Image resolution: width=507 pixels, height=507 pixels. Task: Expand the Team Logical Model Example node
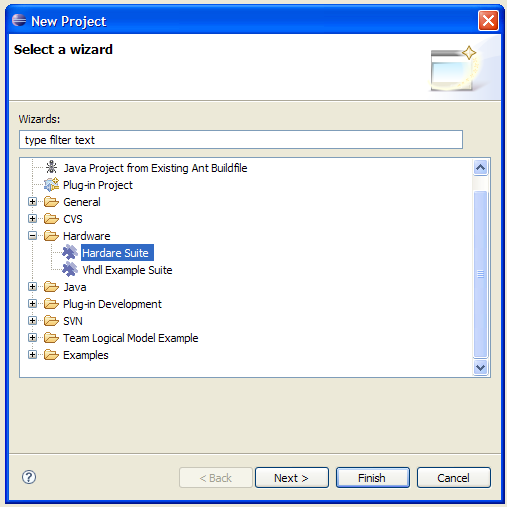[x=32, y=338]
